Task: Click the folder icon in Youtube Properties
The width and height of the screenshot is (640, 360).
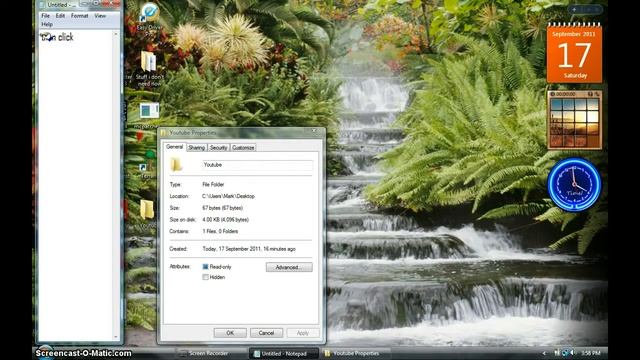Action: (176, 164)
